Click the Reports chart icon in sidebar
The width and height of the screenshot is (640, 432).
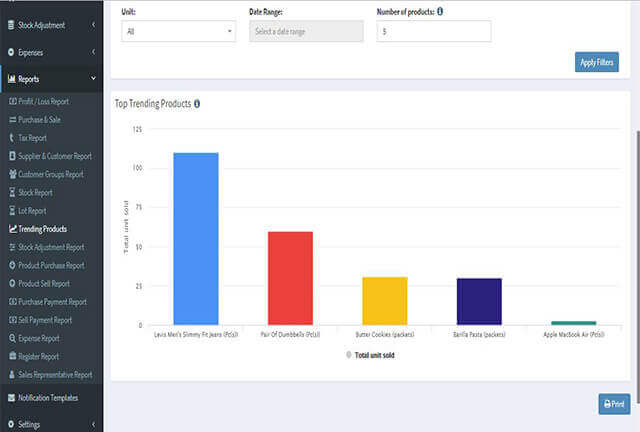tap(11, 78)
